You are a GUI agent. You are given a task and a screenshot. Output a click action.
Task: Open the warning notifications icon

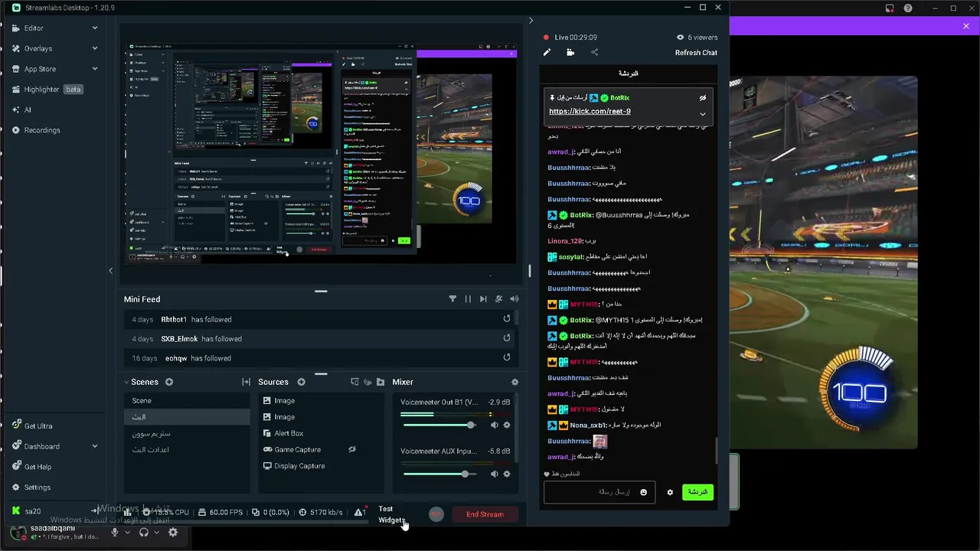[x=360, y=512]
